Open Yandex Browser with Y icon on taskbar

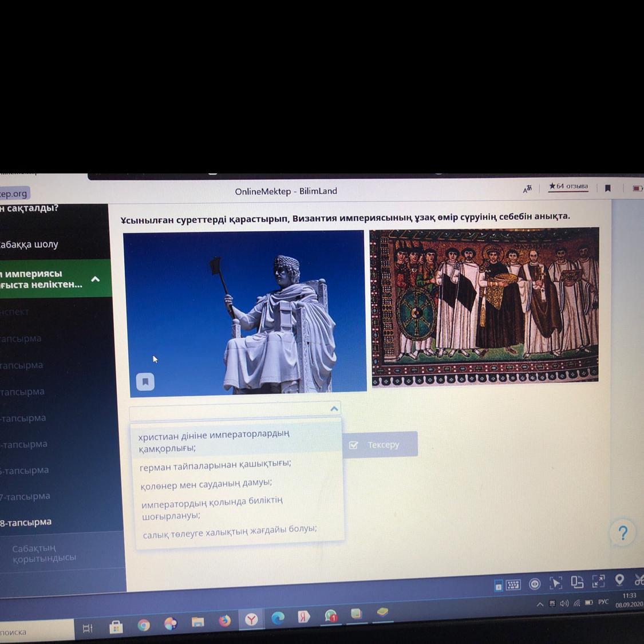[x=251, y=619]
